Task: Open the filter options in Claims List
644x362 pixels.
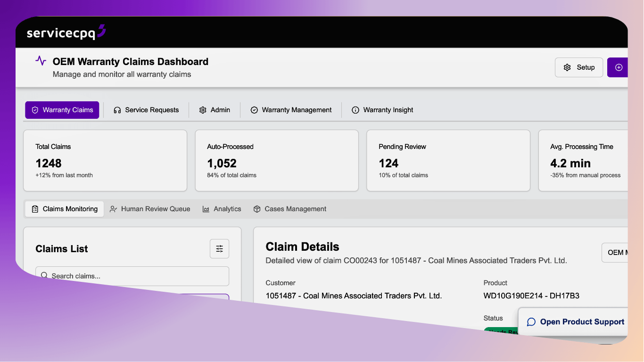Action: [219, 248]
